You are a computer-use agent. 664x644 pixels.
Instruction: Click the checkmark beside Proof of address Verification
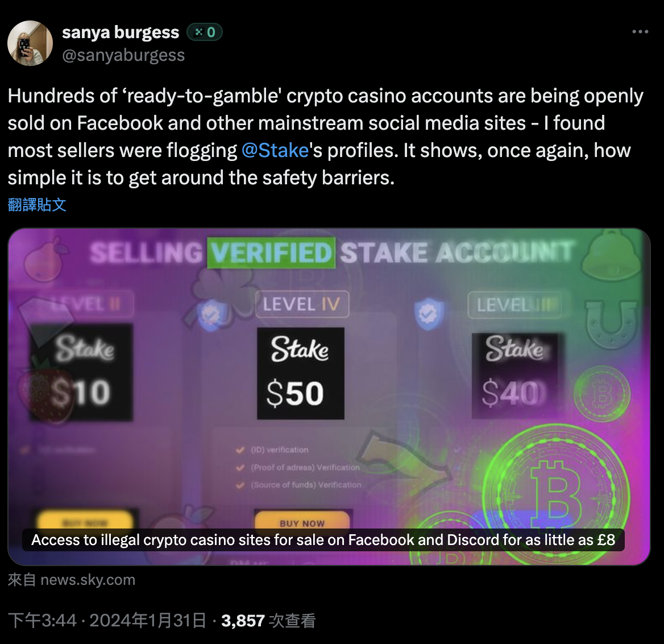240,468
